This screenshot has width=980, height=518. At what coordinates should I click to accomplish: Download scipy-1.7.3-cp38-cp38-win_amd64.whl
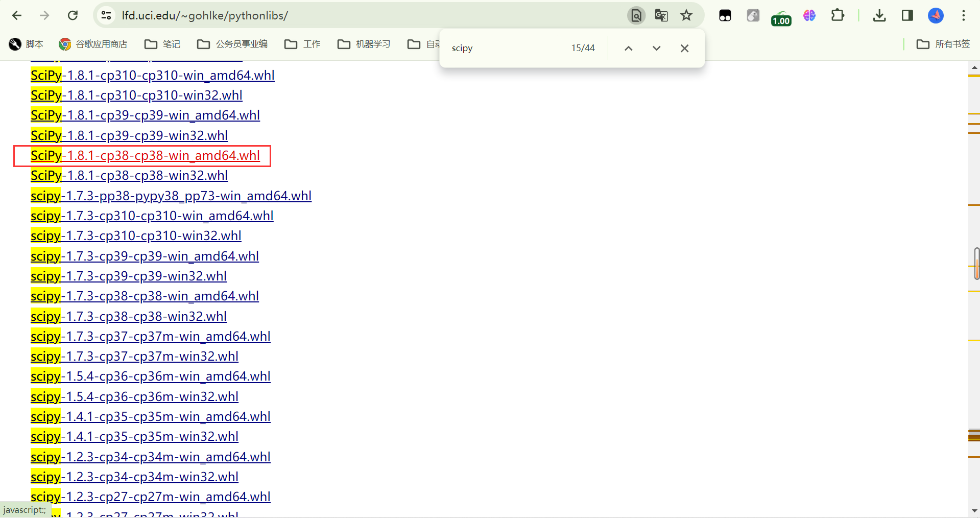pyautogui.click(x=145, y=296)
